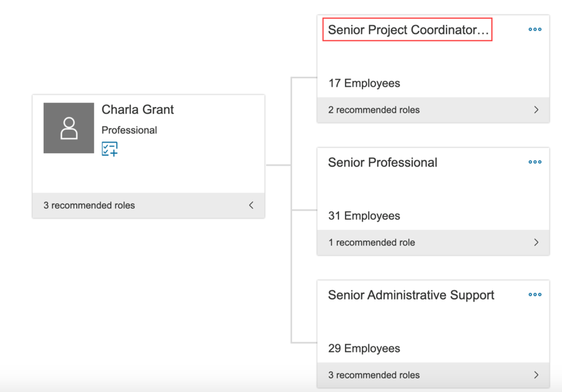This screenshot has height=392, width=562.
Task: Open the Senior Administrative Support role title
Action: [411, 295]
